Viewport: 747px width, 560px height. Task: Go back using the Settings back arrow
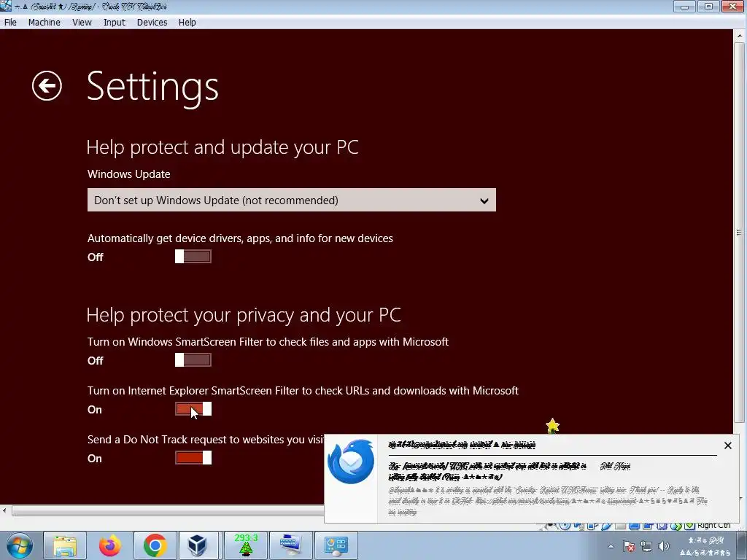47,86
